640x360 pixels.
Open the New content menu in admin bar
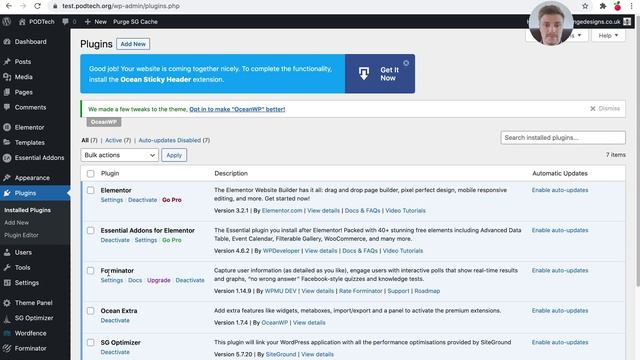point(96,22)
